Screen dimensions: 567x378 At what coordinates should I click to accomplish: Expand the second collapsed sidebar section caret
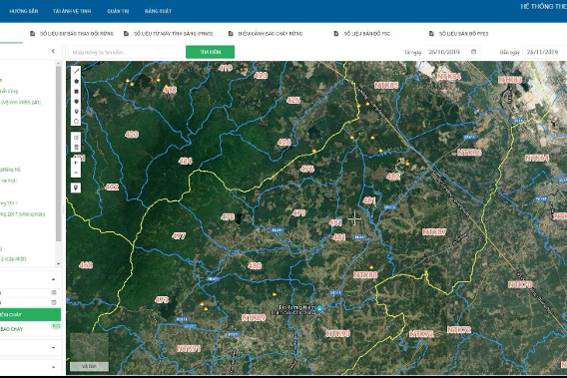click(x=54, y=348)
